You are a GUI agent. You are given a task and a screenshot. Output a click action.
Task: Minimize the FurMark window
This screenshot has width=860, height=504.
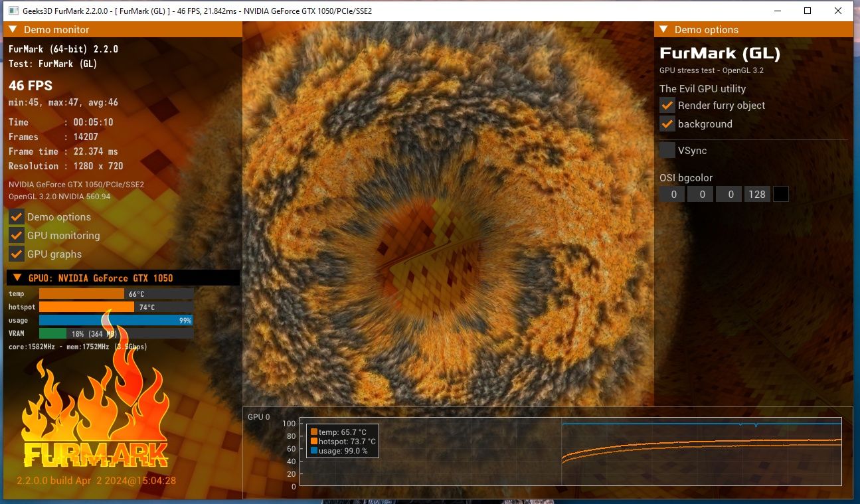[x=776, y=11]
